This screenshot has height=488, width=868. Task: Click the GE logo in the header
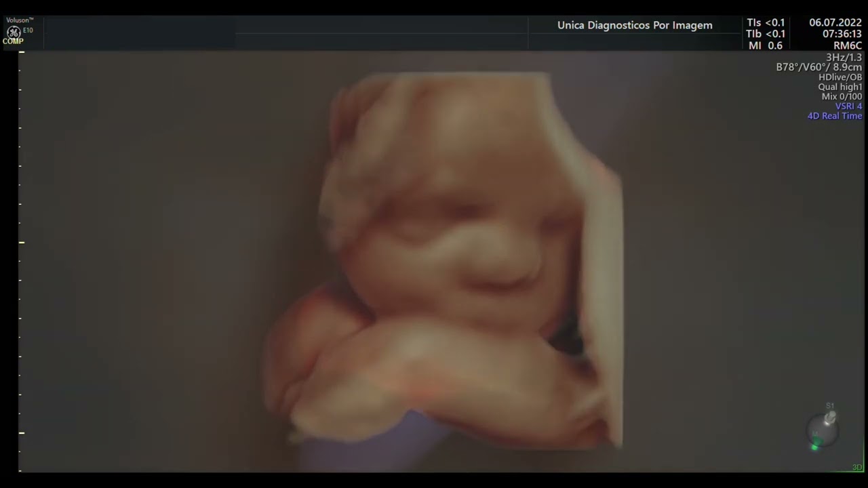[13, 32]
